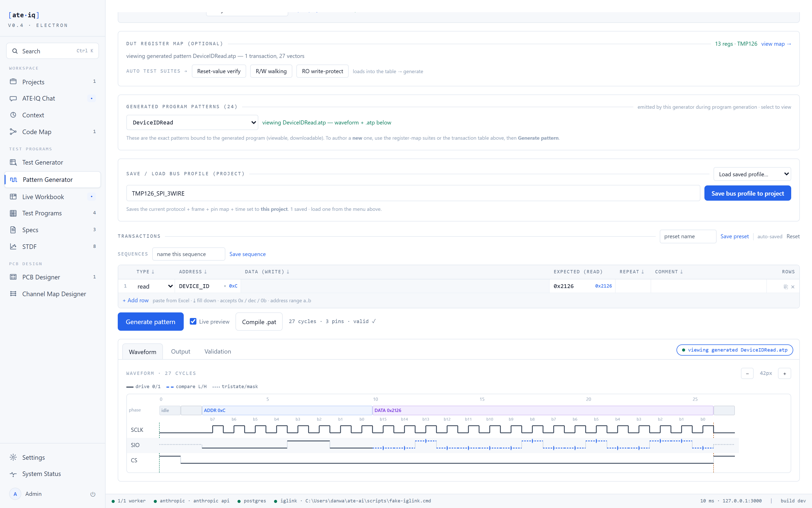Open Test Programs in the sidebar
Image resolution: width=812 pixels, height=508 pixels.
coord(53,213)
